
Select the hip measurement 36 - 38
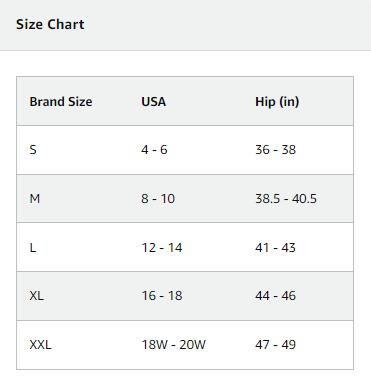click(275, 150)
